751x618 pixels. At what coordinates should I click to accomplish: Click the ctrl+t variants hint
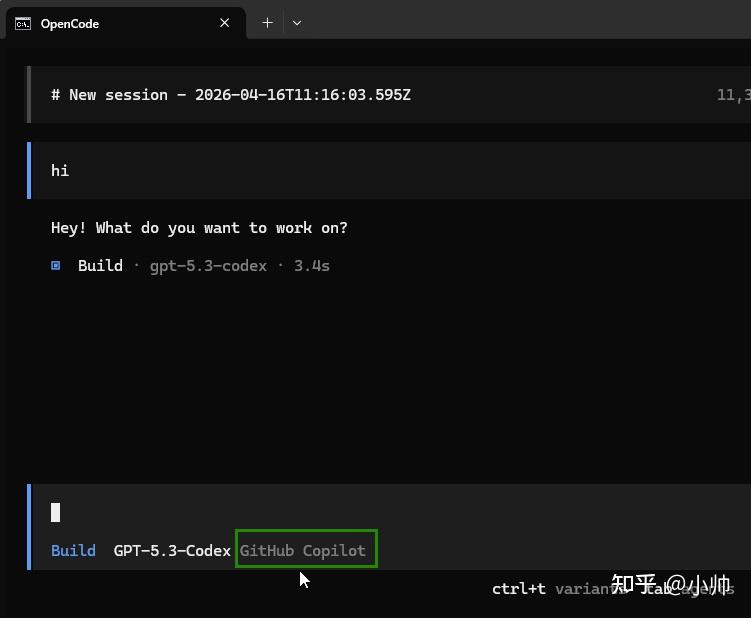[558, 589]
